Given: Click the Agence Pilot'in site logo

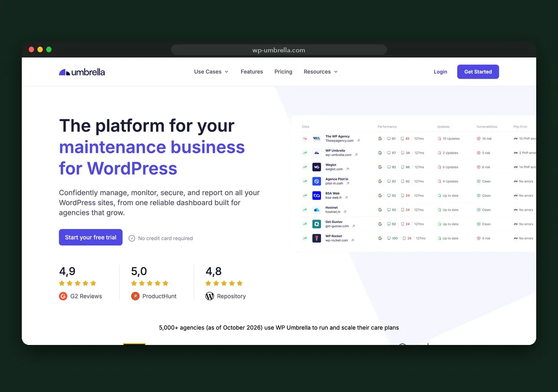Looking at the screenshot, I should [316, 181].
